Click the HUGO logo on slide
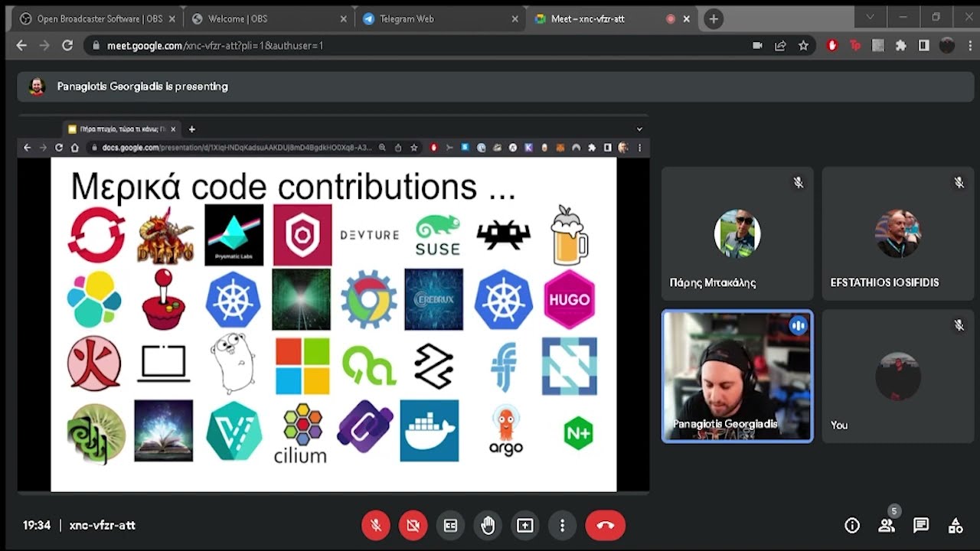The width and height of the screenshot is (980, 551). pos(569,299)
